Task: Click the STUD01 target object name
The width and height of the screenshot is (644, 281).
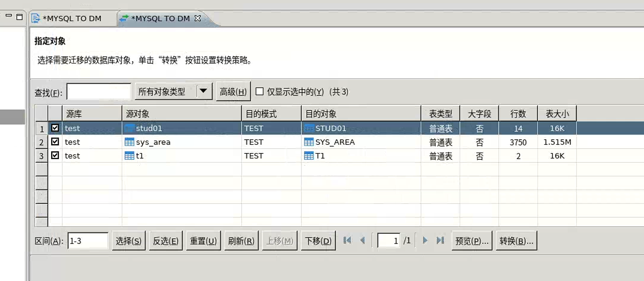Action: [331, 128]
